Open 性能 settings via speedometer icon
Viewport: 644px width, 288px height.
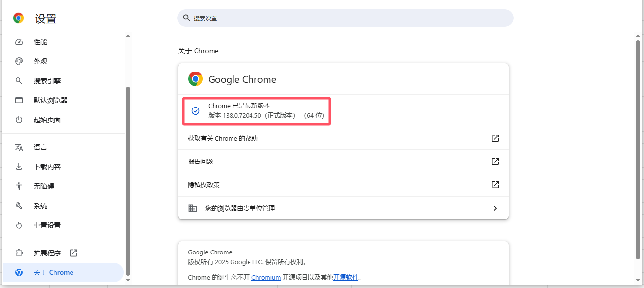19,42
